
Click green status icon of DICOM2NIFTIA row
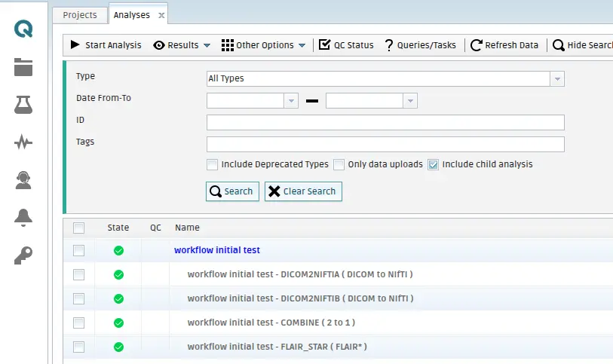pos(119,274)
